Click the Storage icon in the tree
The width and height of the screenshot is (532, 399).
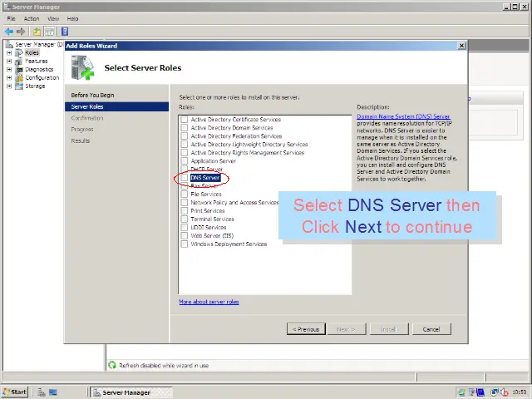point(19,86)
